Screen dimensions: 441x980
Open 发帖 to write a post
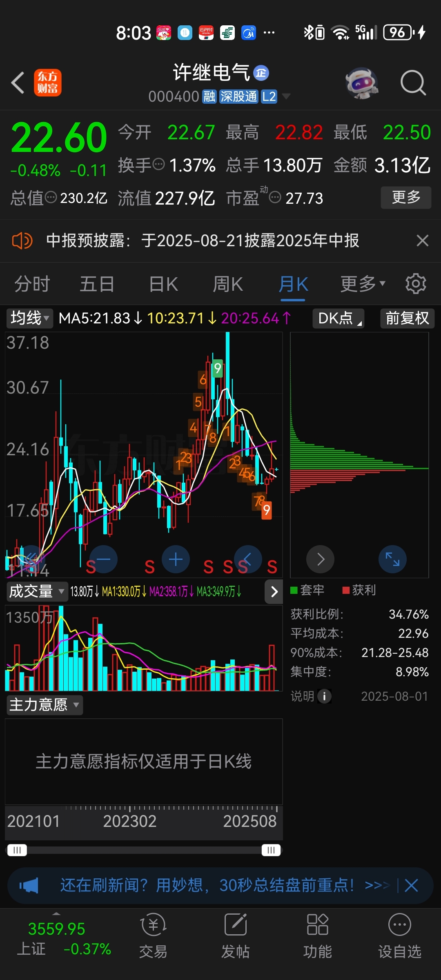click(235, 936)
